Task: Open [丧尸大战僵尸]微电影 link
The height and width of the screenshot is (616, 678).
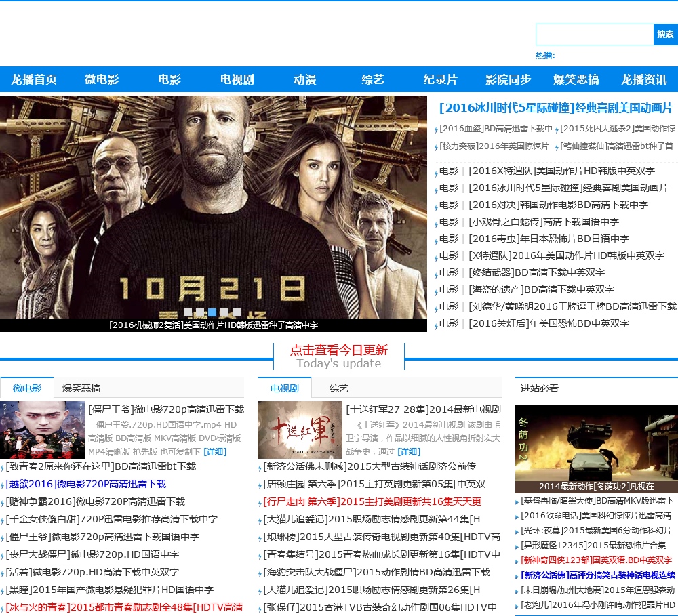Action: 92,554
